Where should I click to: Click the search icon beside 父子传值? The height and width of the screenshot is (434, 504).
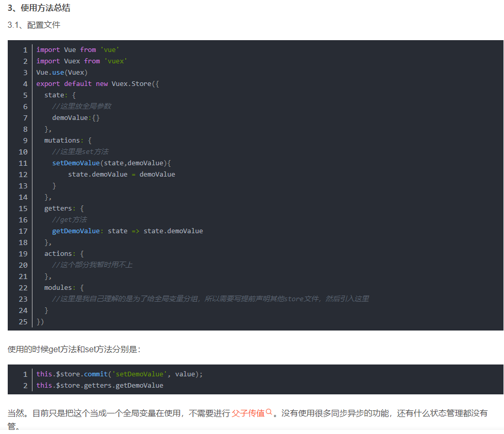(x=269, y=412)
